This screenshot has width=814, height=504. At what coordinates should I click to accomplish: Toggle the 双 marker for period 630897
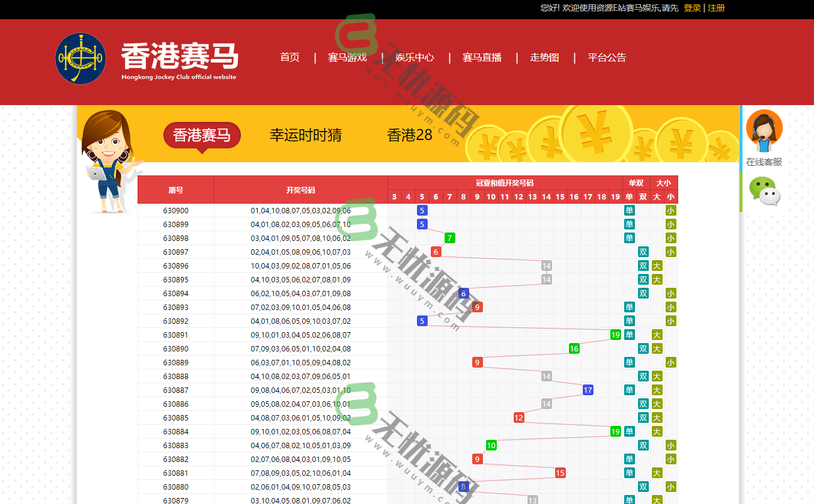pos(643,252)
